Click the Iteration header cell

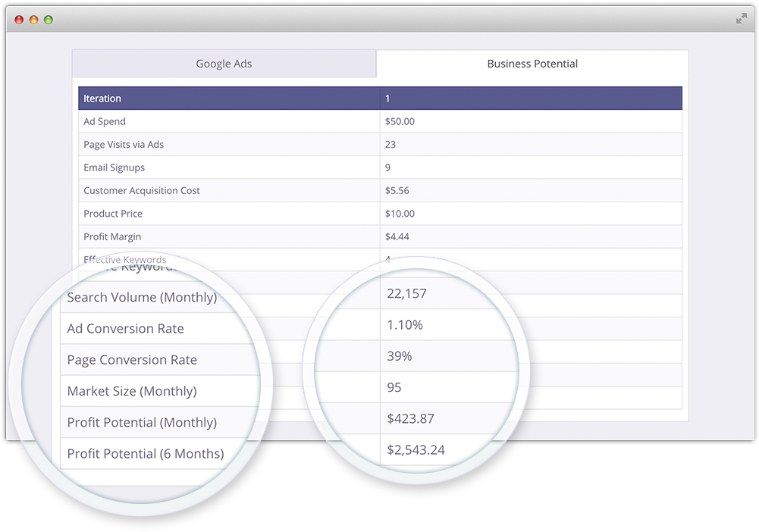[x=229, y=99]
